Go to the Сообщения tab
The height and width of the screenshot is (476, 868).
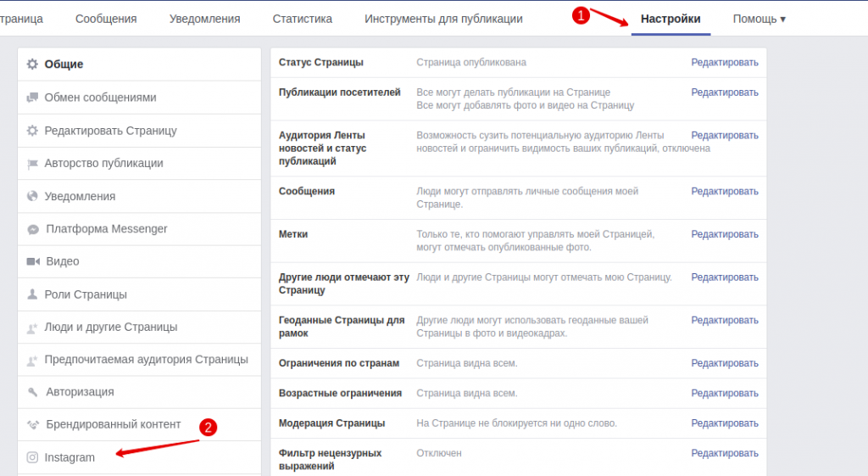click(x=106, y=19)
